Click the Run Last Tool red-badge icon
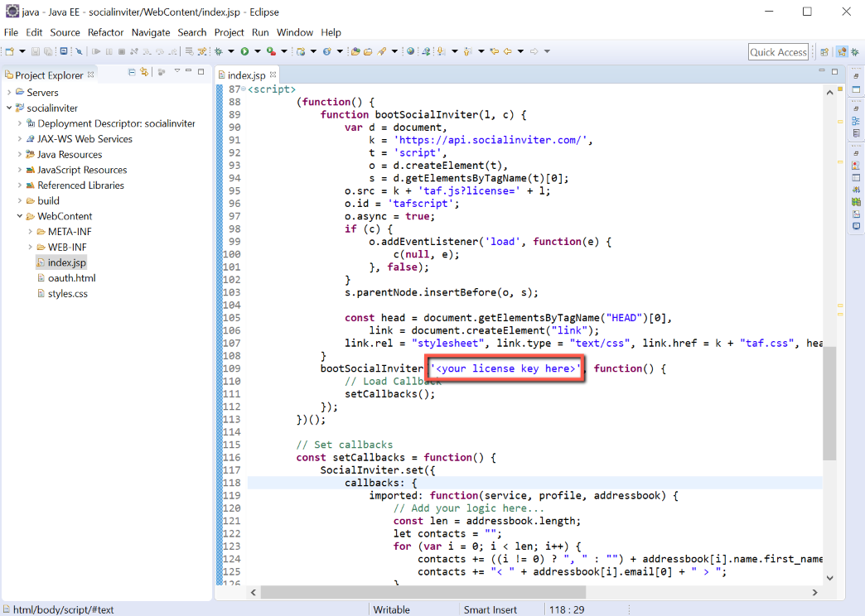The width and height of the screenshot is (865, 616). click(x=271, y=51)
